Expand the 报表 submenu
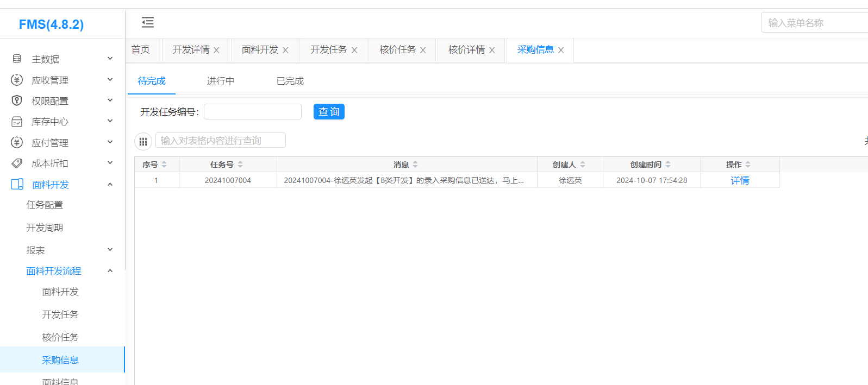Viewport: 868px width, 385px height. point(110,250)
